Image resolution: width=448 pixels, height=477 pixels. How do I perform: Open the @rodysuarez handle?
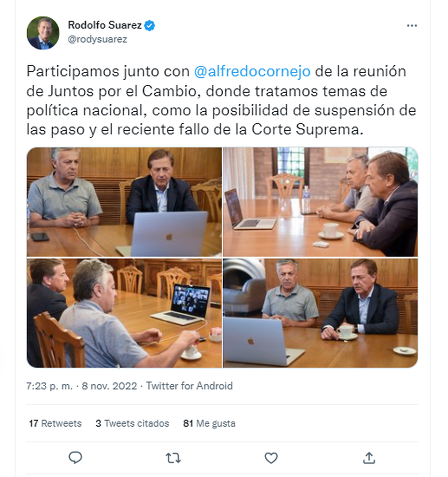pos(97,39)
